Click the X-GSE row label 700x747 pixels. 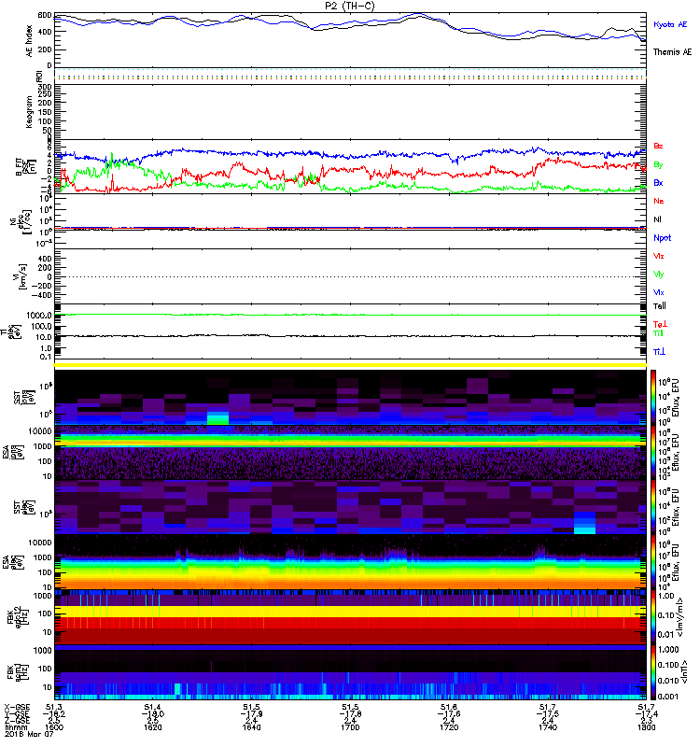point(17,707)
